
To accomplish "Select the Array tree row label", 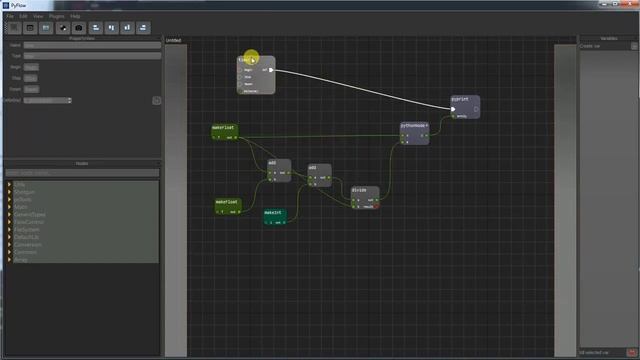I will point(21,260).
